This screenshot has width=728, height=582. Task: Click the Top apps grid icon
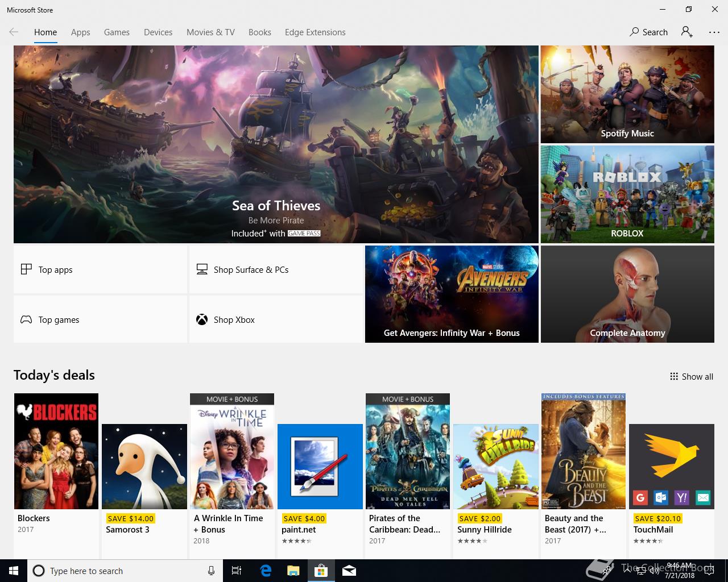26,269
